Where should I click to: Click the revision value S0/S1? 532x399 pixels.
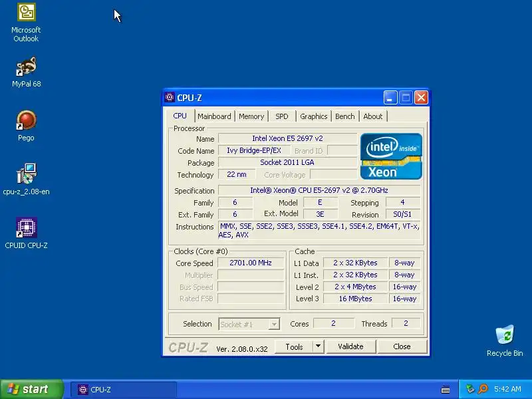(x=402, y=214)
